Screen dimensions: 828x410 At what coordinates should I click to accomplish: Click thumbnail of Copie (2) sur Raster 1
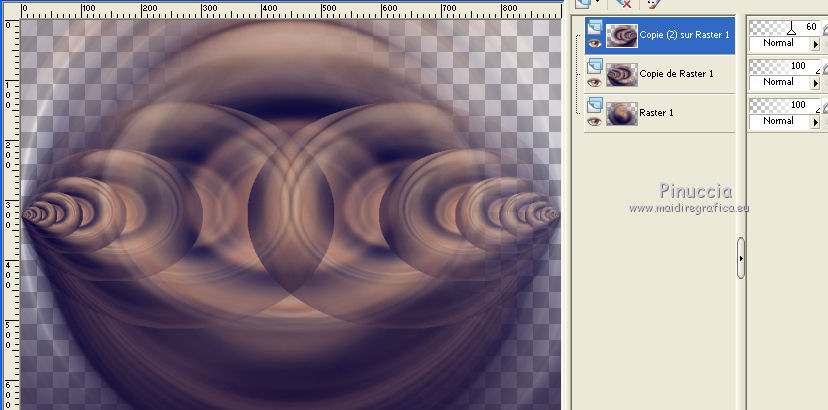(x=622, y=36)
